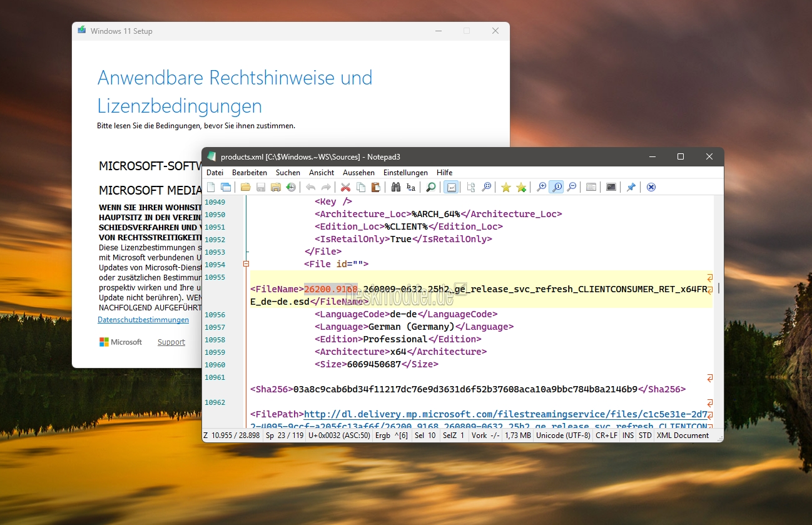Click the 'German (Germany)' Language value
Viewport: 812px width, 525px height.
[410, 327]
